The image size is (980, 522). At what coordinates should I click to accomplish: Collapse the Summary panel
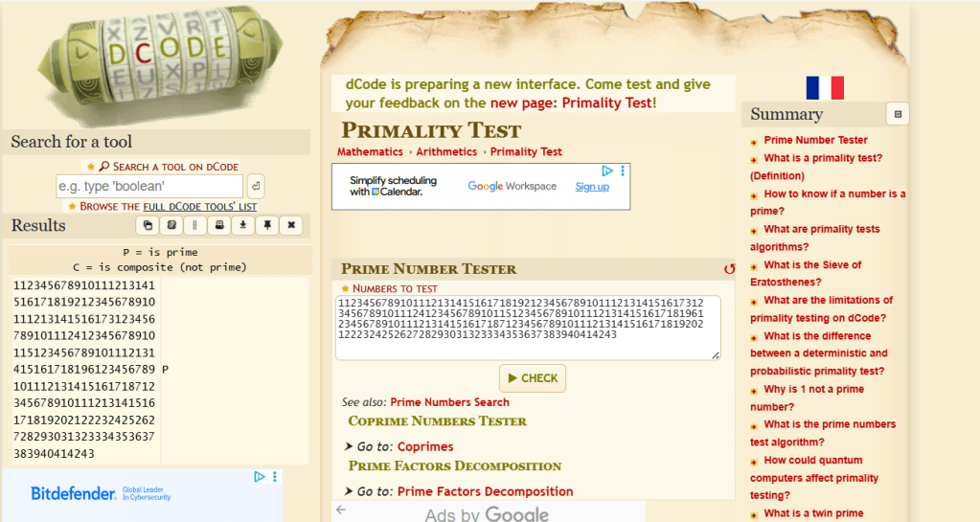(x=897, y=114)
